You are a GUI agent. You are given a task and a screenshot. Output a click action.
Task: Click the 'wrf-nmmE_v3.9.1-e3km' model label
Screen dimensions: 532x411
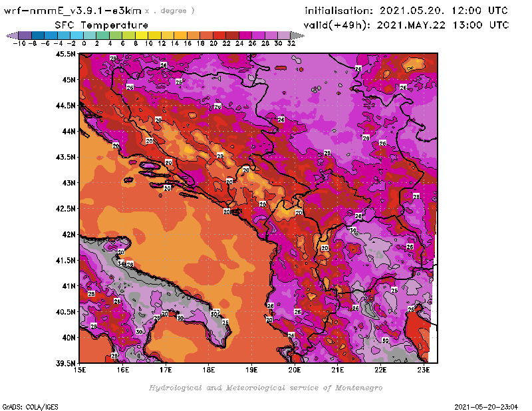(x=72, y=11)
